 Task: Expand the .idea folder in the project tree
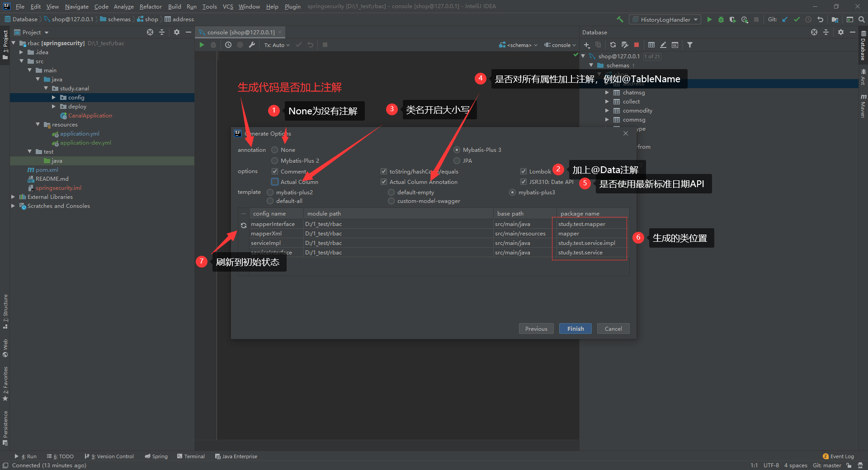[x=21, y=52]
